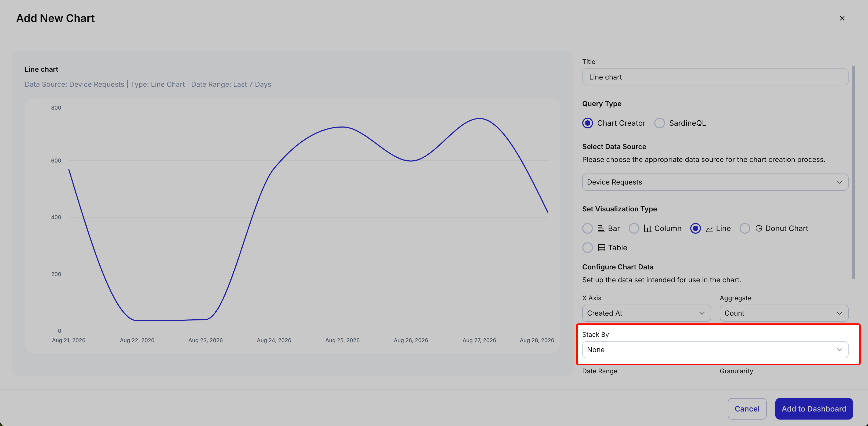
Task: Expand the X Axis Created At dropdown
Action: [x=646, y=313]
